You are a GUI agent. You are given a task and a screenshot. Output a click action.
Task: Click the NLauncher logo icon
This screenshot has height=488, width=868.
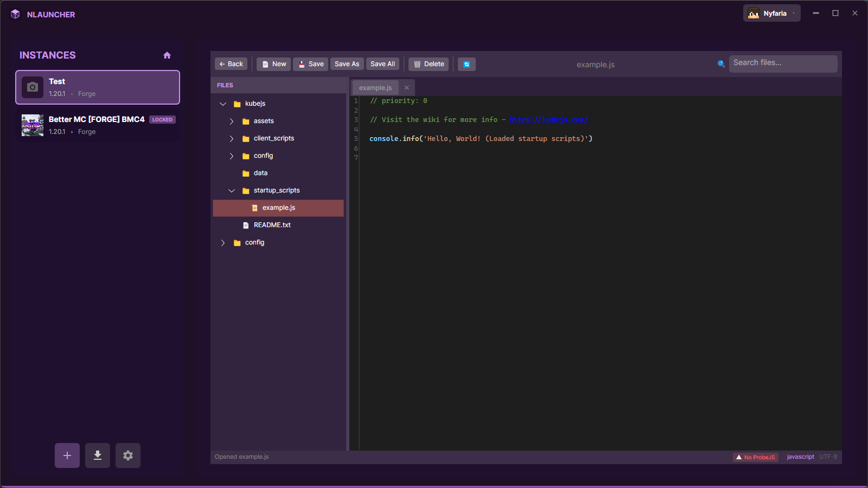(15, 14)
